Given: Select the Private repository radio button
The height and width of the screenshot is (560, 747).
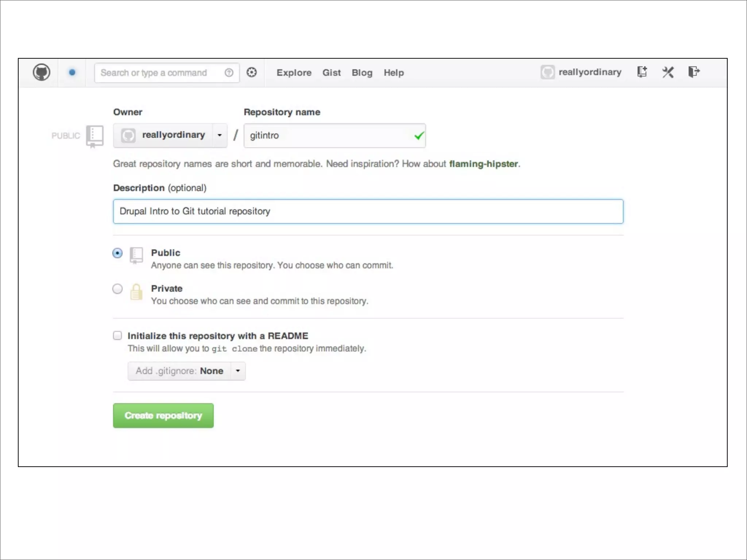Looking at the screenshot, I should (117, 289).
